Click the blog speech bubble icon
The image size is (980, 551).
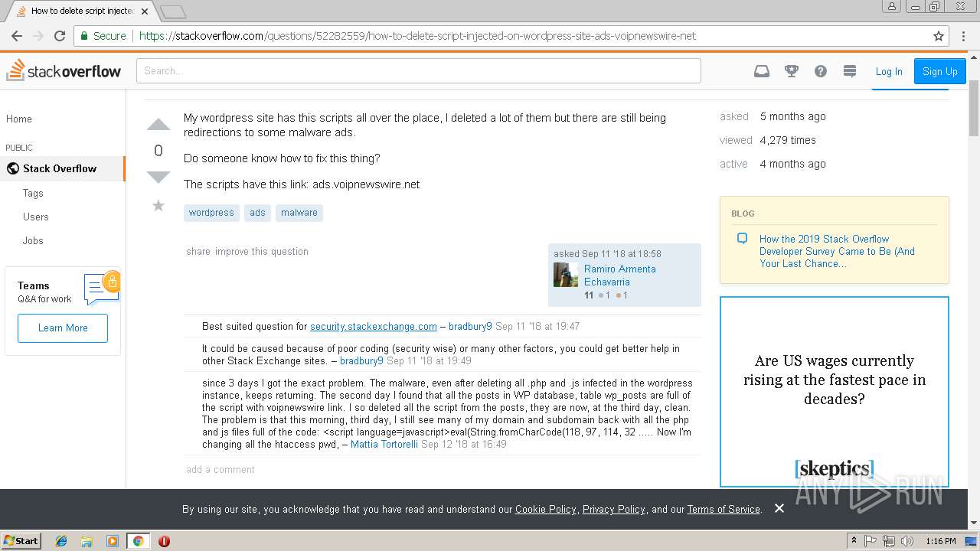tap(742, 239)
